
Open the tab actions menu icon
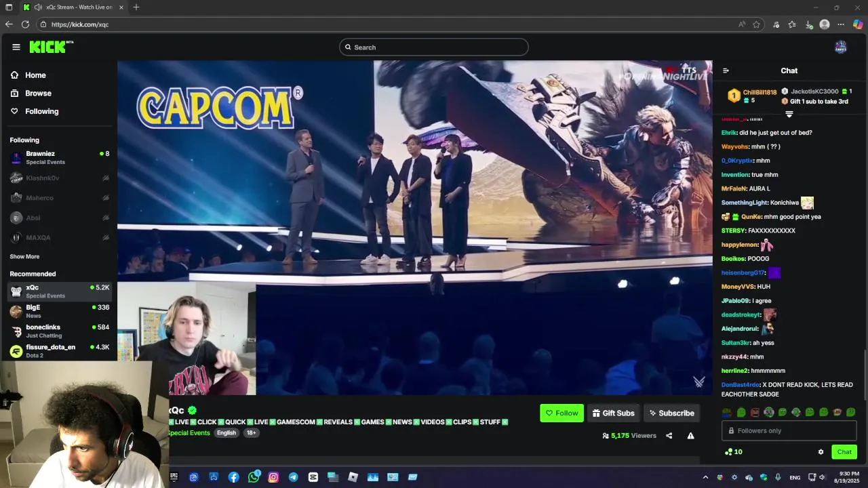pyautogui.click(x=9, y=7)
